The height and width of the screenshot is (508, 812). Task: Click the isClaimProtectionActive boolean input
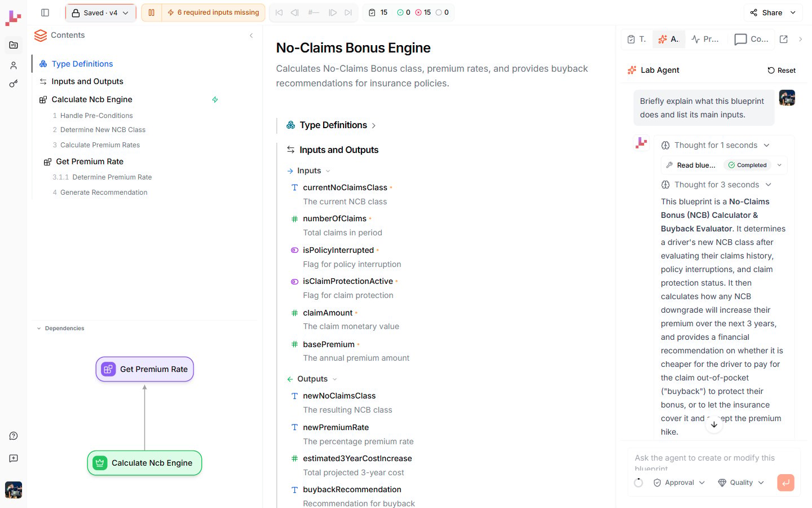click(x=348, y=281)
